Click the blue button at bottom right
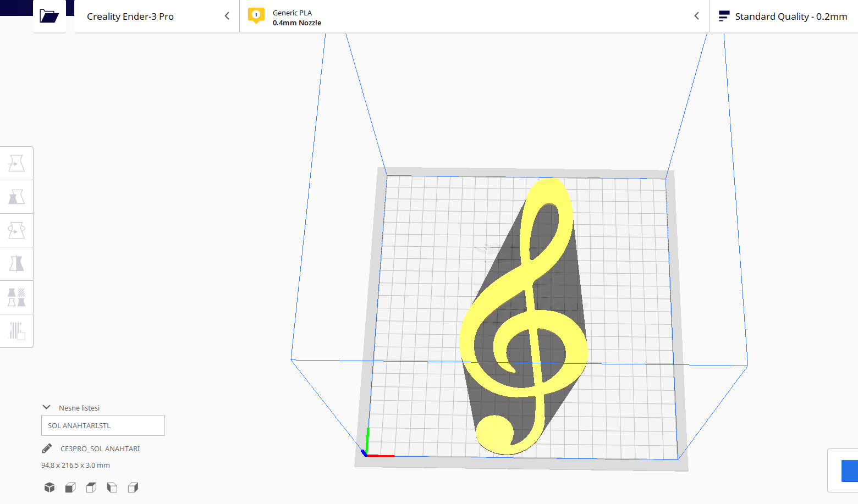858x504 pixels. pos(850,471)
